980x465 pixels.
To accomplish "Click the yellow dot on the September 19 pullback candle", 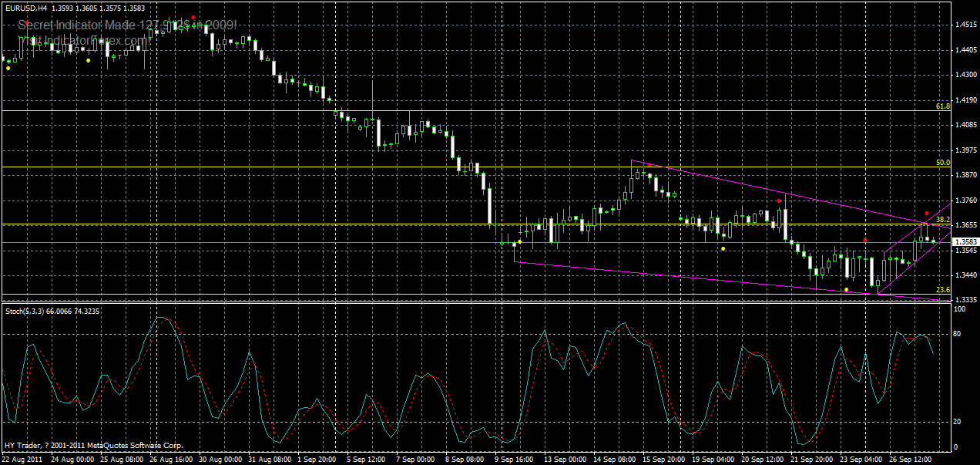I will point(723,248).
